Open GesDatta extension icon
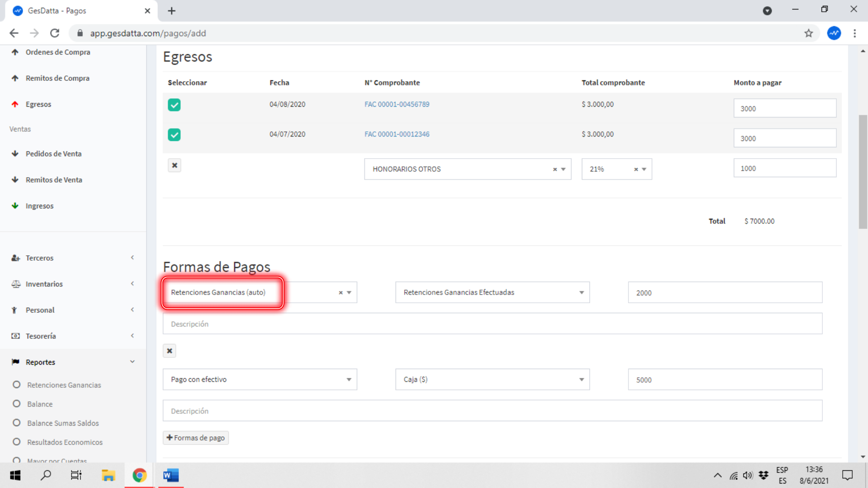This screenshot has width=868, height=488. tap(834, 33)
